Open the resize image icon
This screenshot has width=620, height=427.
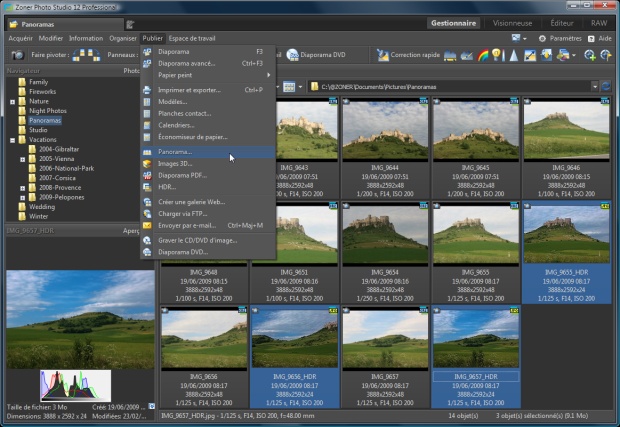[530, 55]
